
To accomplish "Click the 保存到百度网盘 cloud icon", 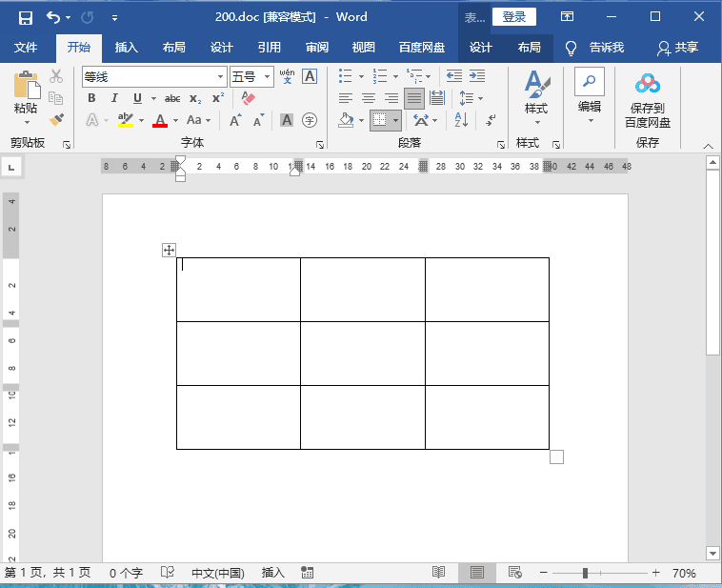I will coord(648,85).
